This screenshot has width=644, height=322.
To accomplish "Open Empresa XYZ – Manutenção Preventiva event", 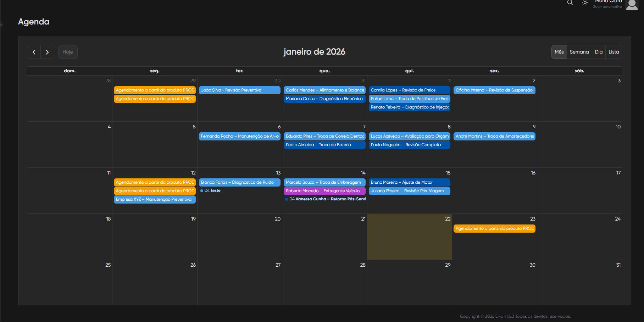I will 154,200.
